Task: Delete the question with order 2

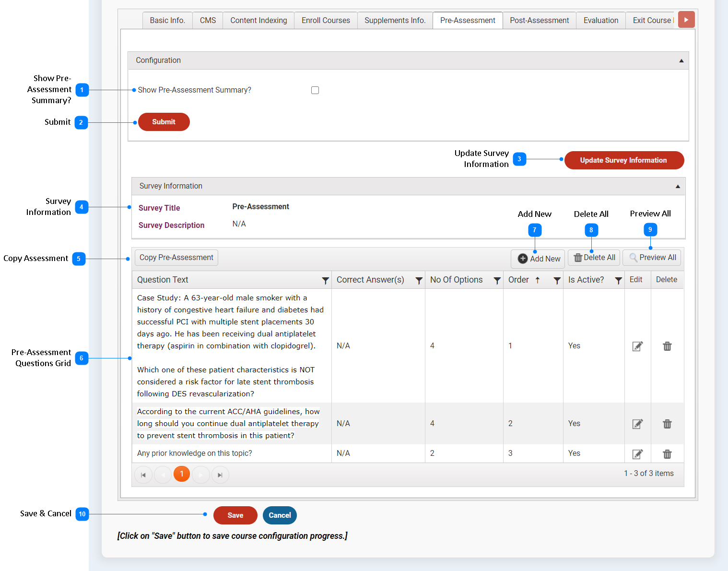Action: coord(667,424)
